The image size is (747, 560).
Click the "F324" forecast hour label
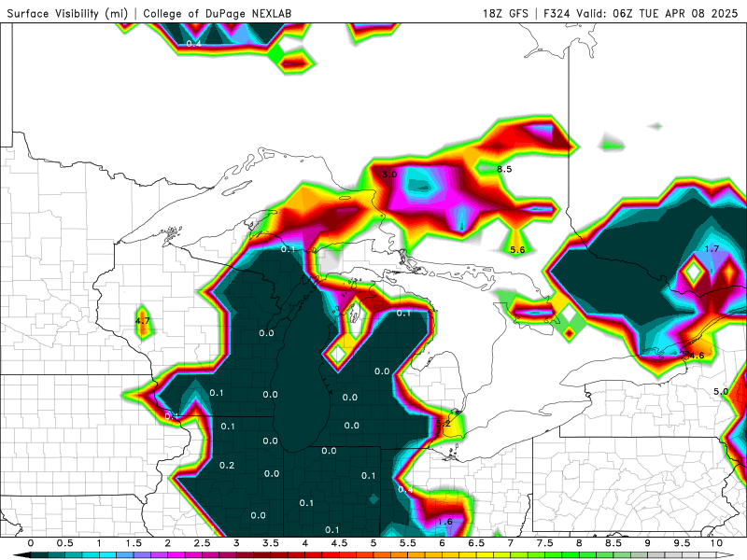(x=557, y=13)
